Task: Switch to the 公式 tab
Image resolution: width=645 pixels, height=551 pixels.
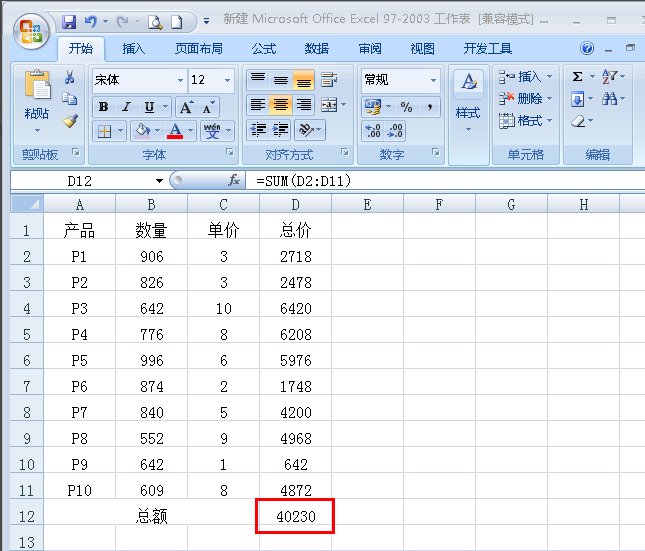Action: 264,49
